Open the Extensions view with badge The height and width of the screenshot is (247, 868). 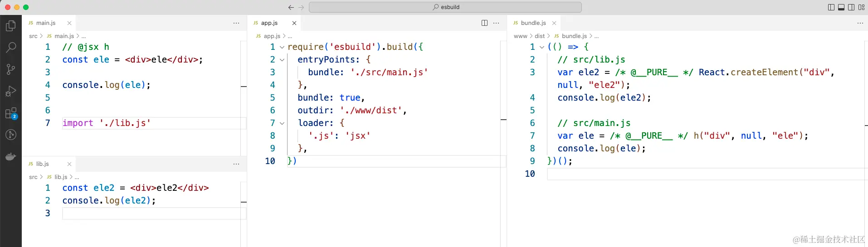click(11, 113)
